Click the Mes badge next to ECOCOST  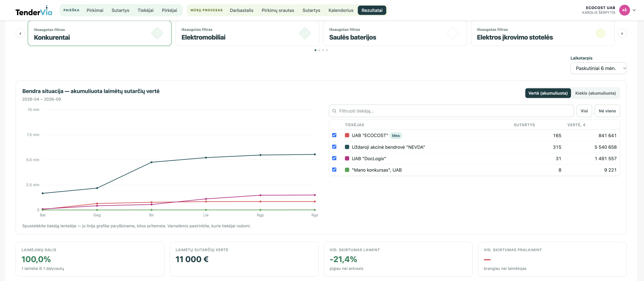pyautogui.click(x=396, y=136)
